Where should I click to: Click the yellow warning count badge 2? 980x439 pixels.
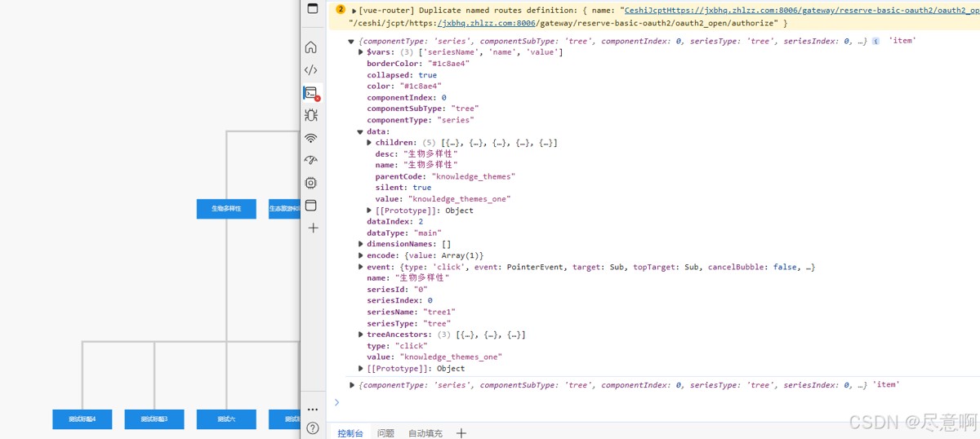tap(341, 10)
